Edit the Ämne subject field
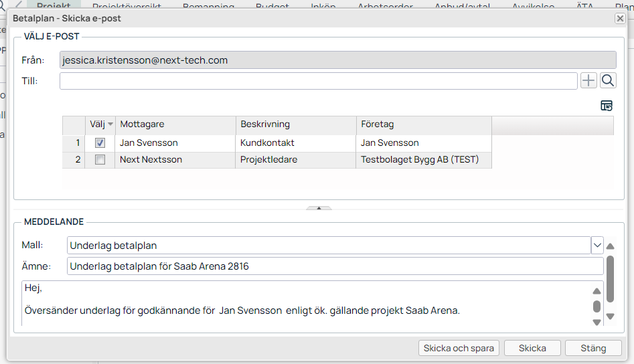The image size is (634, 364). point(335,266)
